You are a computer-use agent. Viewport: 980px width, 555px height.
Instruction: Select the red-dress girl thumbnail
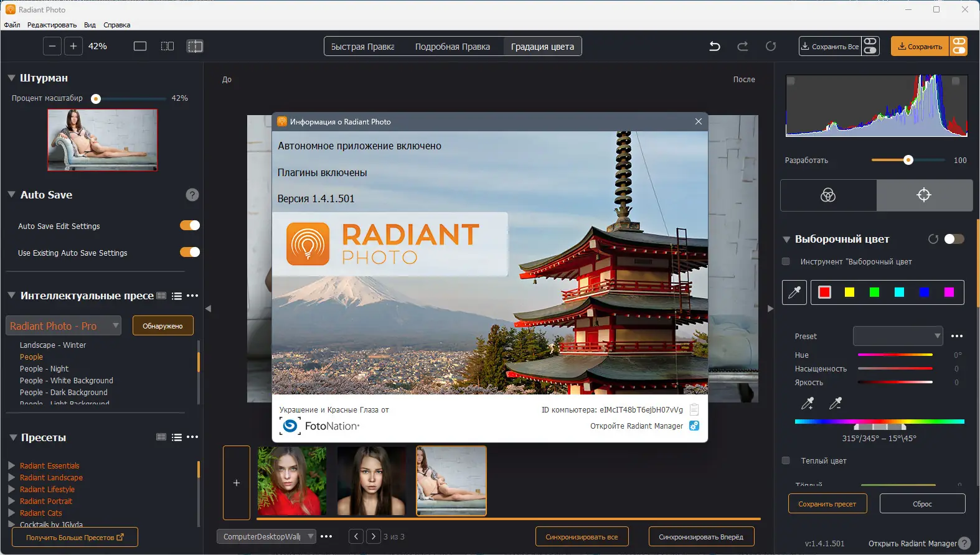pyautogui.click(x=292, y=480)
